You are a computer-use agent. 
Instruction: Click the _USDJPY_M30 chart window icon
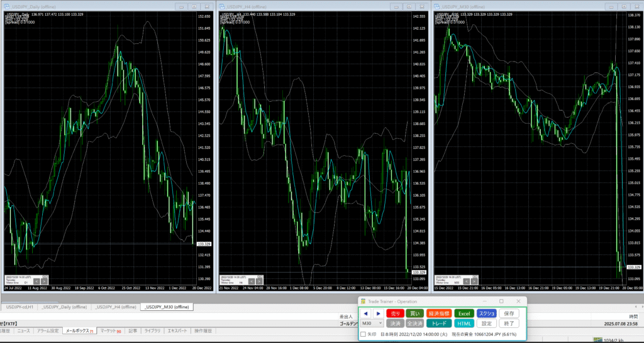pyautogui.click(x=437, y=6)
